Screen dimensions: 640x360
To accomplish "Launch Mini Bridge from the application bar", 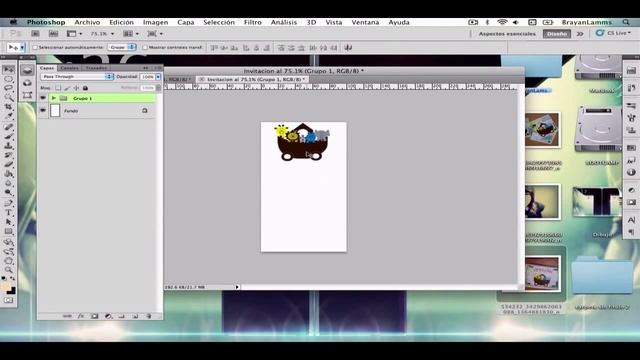I will pos(53,33).
